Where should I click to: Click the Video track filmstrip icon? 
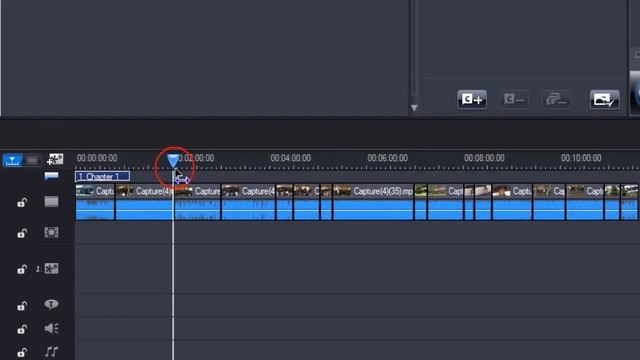coord(51,202)
